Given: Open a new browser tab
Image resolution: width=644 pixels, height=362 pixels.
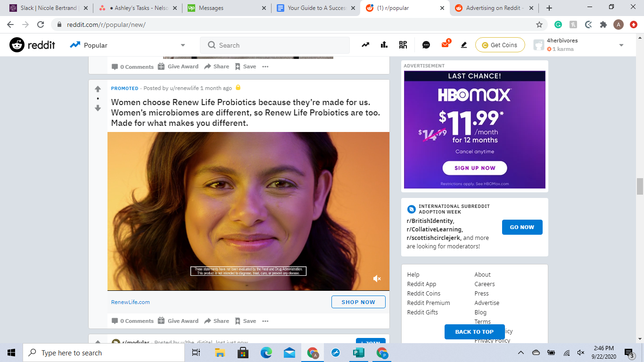Looking at the screenshot, I should point(549,8).
